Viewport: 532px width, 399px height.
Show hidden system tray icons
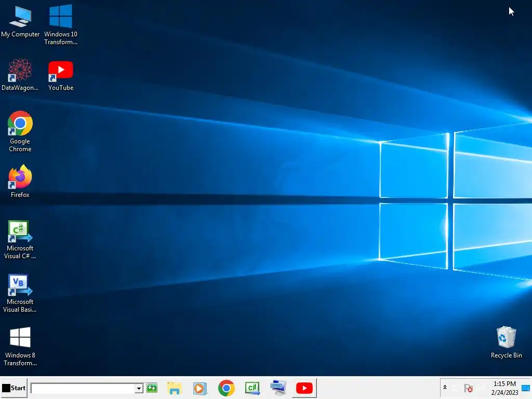point(445,388)
